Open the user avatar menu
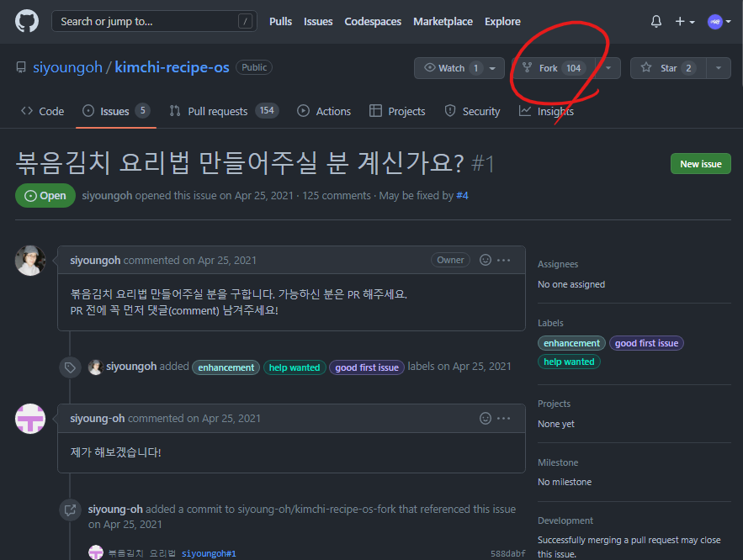Screen dimensions: 743x560 click(x=719, y=22)
